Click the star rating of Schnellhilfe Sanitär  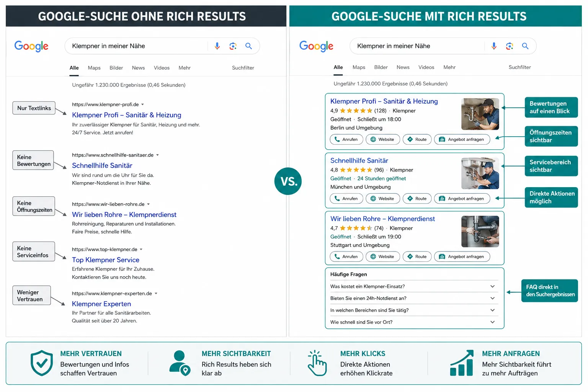click(356, 170)
